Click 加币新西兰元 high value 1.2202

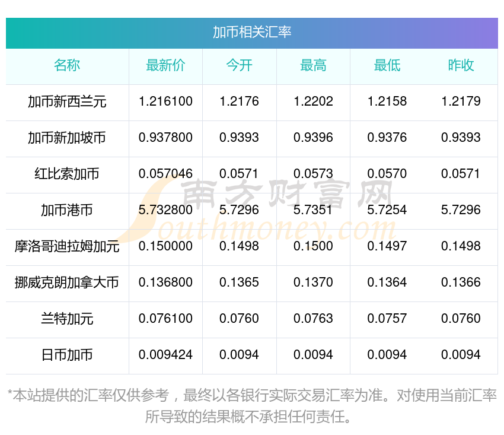click(x=313, y=101)
